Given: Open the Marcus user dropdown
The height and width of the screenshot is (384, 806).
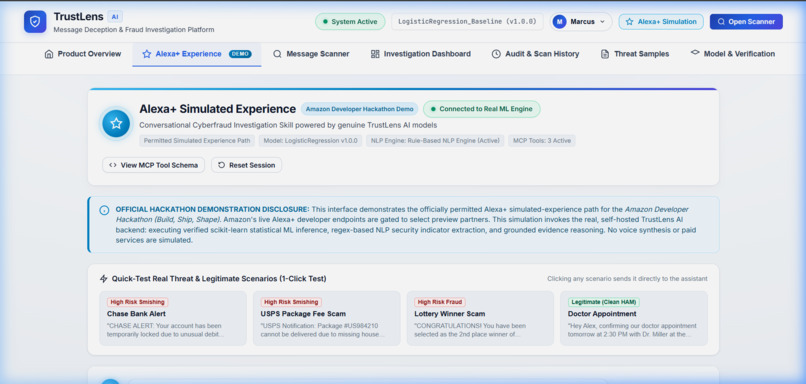Looking at the screenshot, I should click(581, 22).
